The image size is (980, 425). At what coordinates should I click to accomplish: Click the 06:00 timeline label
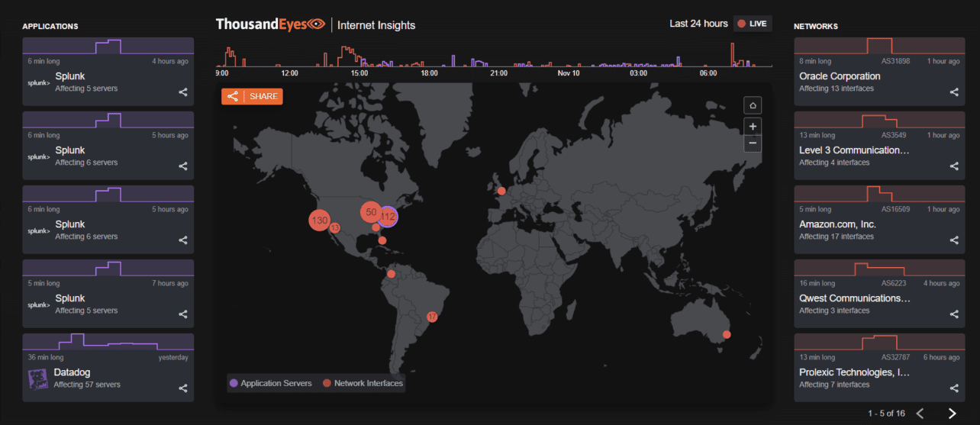pyautogui.click(x=708, y=73)
